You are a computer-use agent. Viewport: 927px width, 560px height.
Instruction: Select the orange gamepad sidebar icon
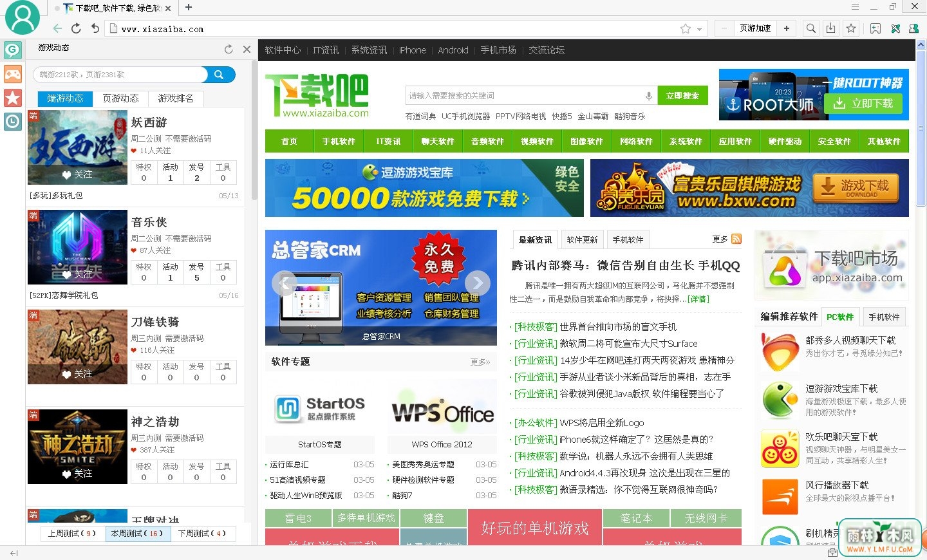pyautogui.click(x=13, y=73)
